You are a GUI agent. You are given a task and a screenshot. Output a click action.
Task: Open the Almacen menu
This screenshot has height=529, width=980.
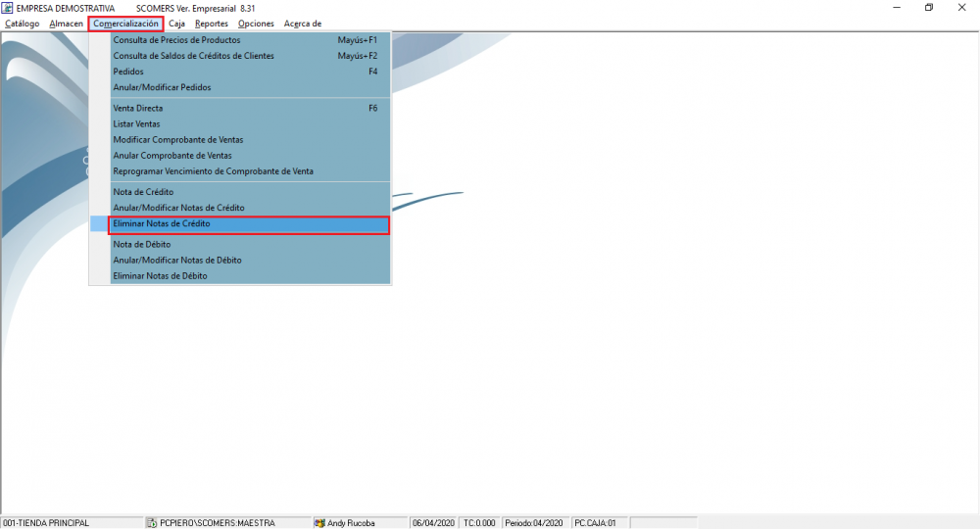pyautogui.click(x=67, y=24)
